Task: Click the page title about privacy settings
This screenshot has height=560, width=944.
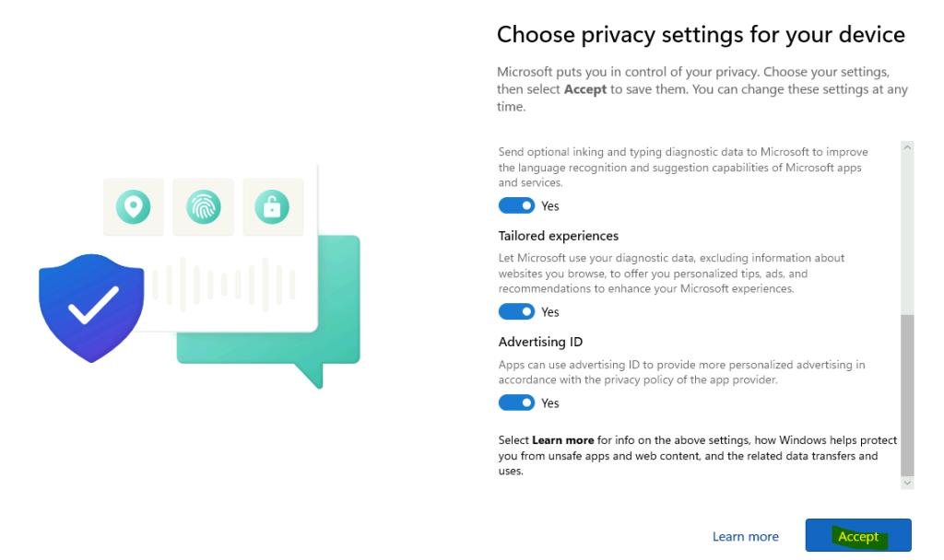Action: point(701,35)
